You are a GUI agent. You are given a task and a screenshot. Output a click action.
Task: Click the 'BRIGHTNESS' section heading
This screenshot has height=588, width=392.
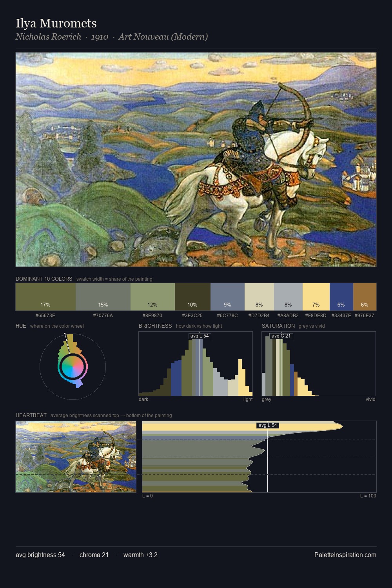[155, 326]
